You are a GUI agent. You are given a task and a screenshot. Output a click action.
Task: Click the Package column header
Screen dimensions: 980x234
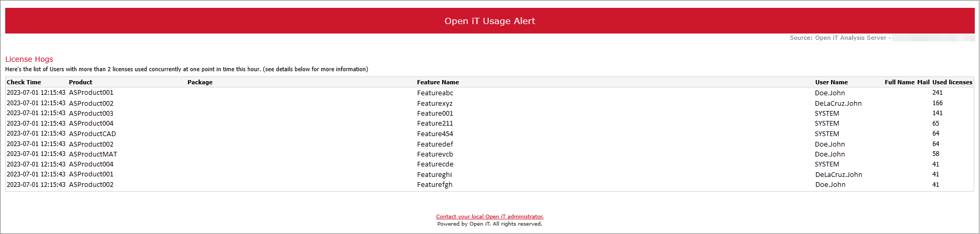[x=200, y=82]
